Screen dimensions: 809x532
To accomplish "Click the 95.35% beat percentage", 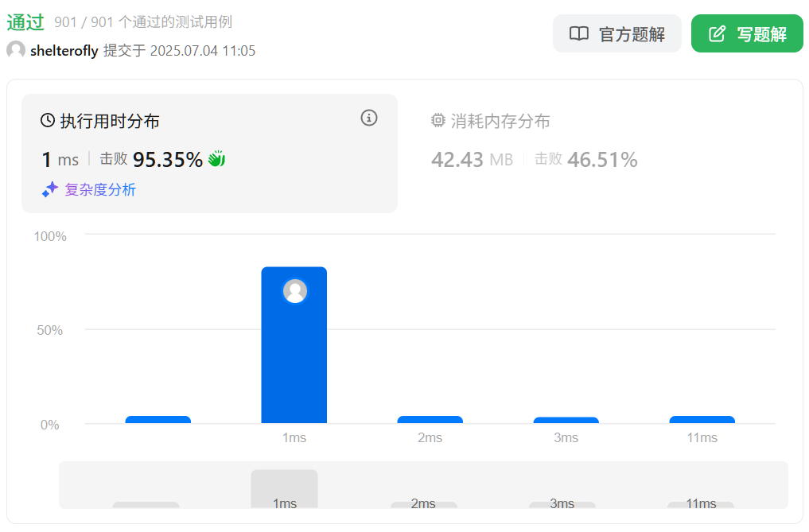I will pyautogui.click(x=168, y=160).
